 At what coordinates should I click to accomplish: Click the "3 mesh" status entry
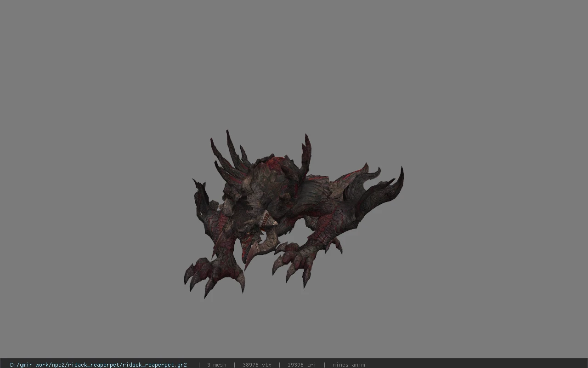(x=217, y=365)
